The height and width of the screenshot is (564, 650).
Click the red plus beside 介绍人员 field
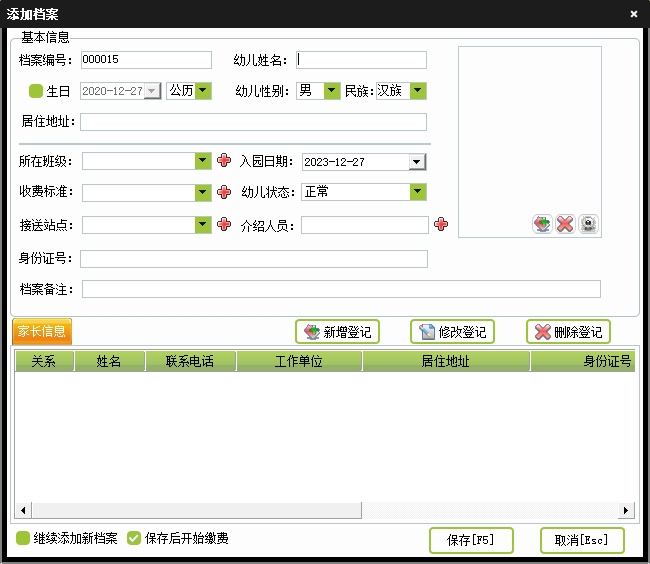(x=441, y=225)
